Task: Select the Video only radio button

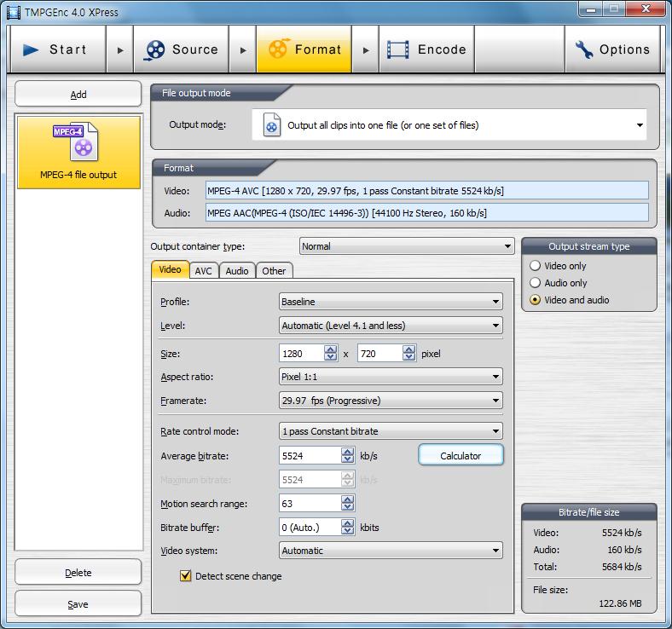Action: (535, 266)
